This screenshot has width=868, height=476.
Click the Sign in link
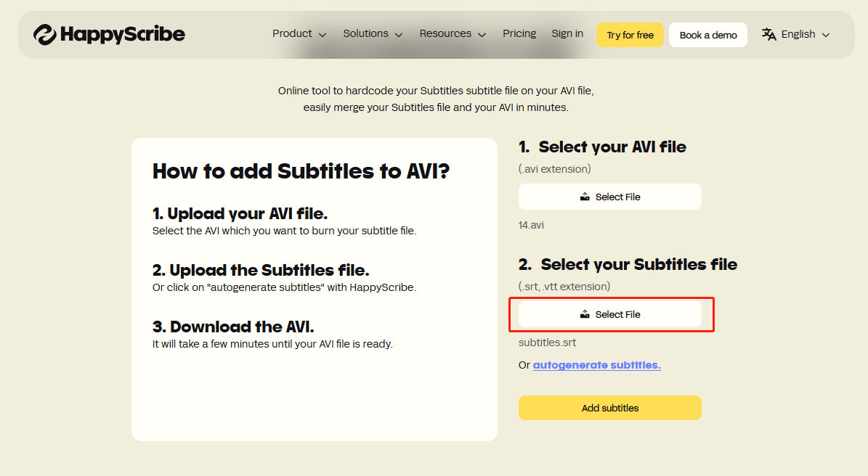pyautogui.click(x=567, y=33)
